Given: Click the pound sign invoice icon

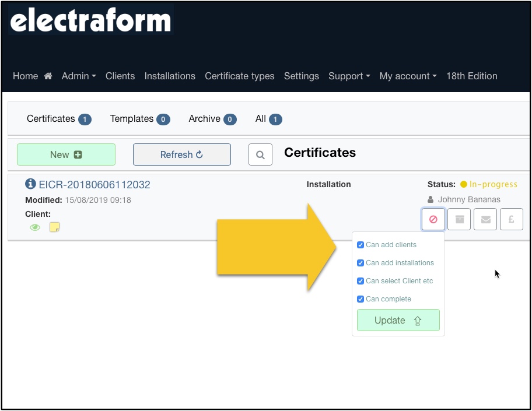Looking at the screenshot, I should tap(512, 219).
